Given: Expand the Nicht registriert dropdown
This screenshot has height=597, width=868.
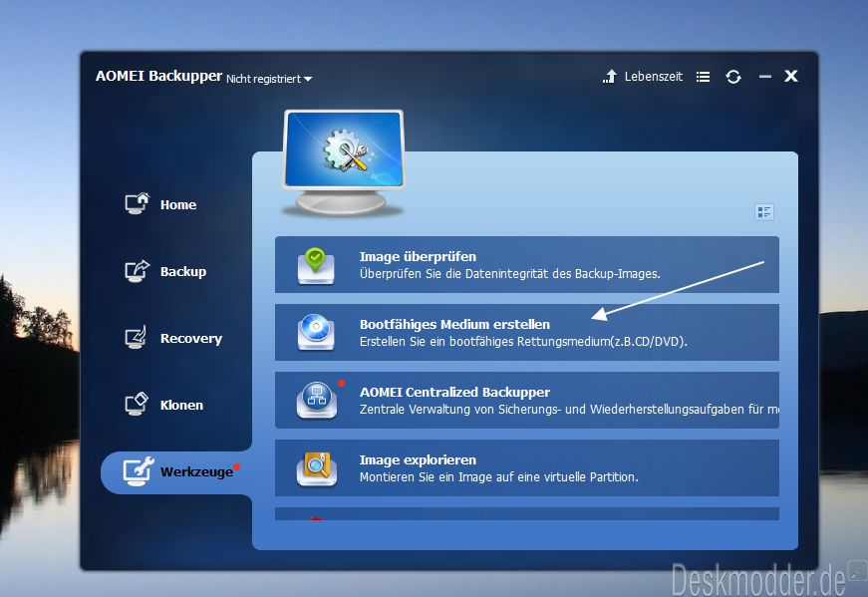Looking at the screenshot, I should 269,79.
